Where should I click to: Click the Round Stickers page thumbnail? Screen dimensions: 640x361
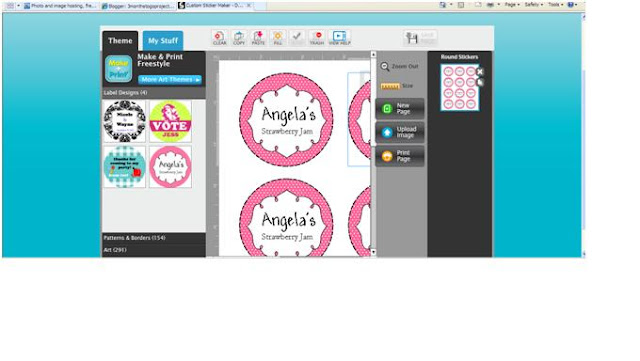(460, 87)
